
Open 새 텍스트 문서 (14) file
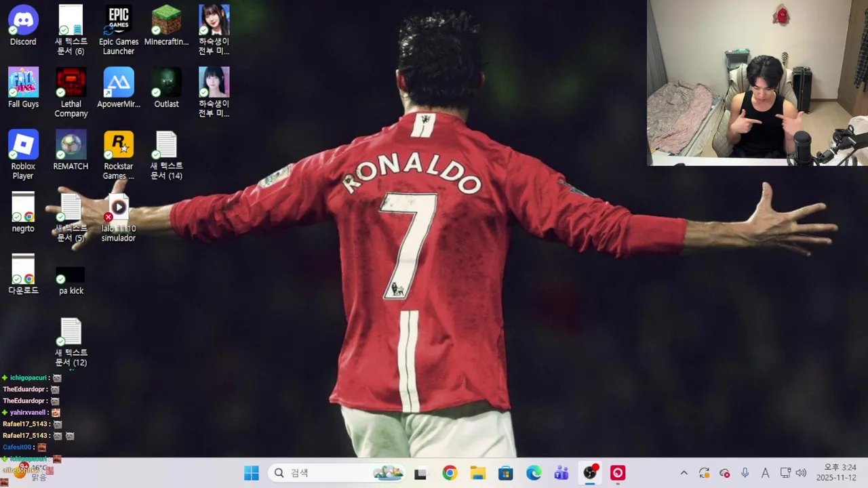pos(166,155)
